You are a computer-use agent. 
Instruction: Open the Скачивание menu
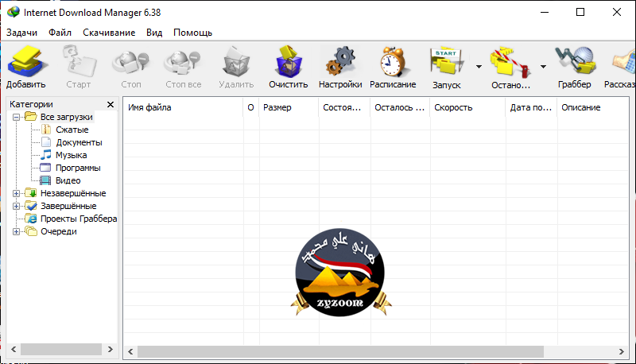109,33
